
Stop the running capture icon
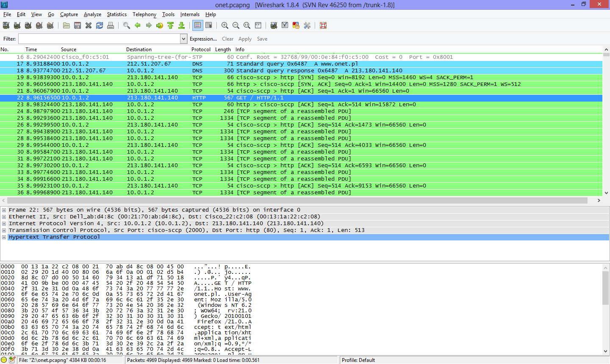coord(39,25)
